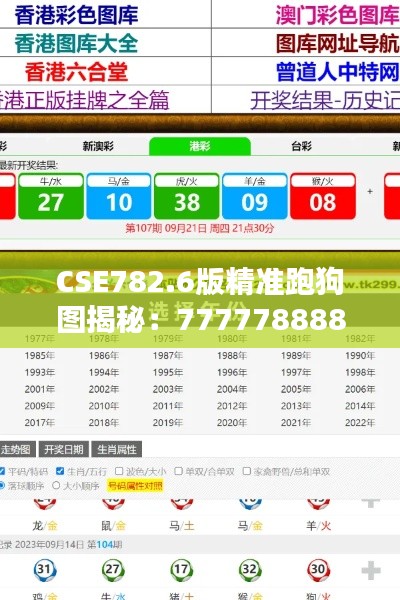Enable 波色/大小 checkbox
This screenshot has width=400, height=600.
coord(119,471)
